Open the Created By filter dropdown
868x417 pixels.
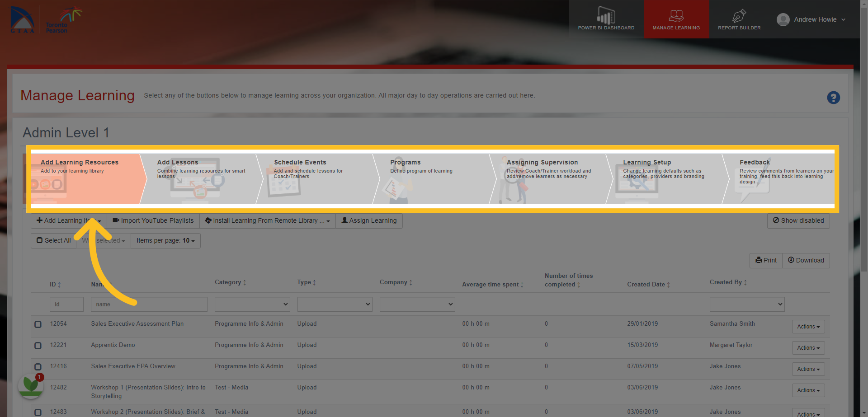(x=747, y=304)
